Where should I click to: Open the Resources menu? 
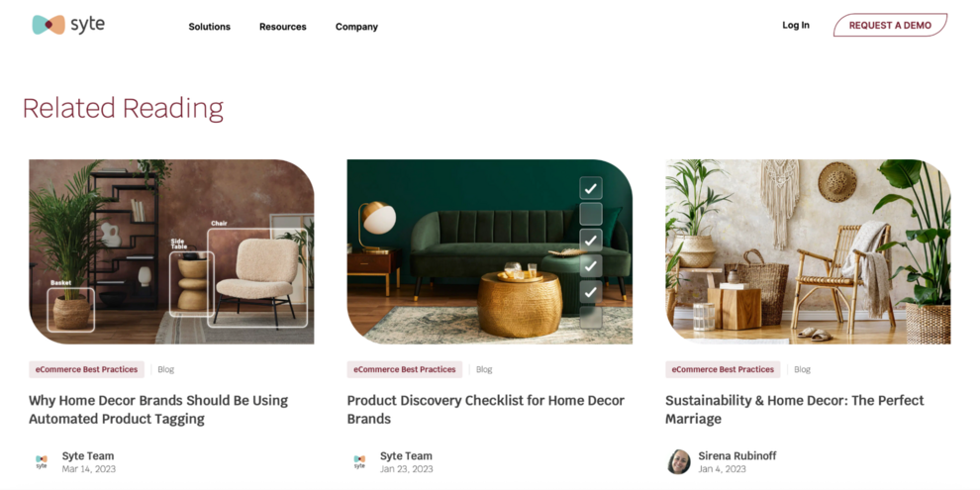point(283,27)
